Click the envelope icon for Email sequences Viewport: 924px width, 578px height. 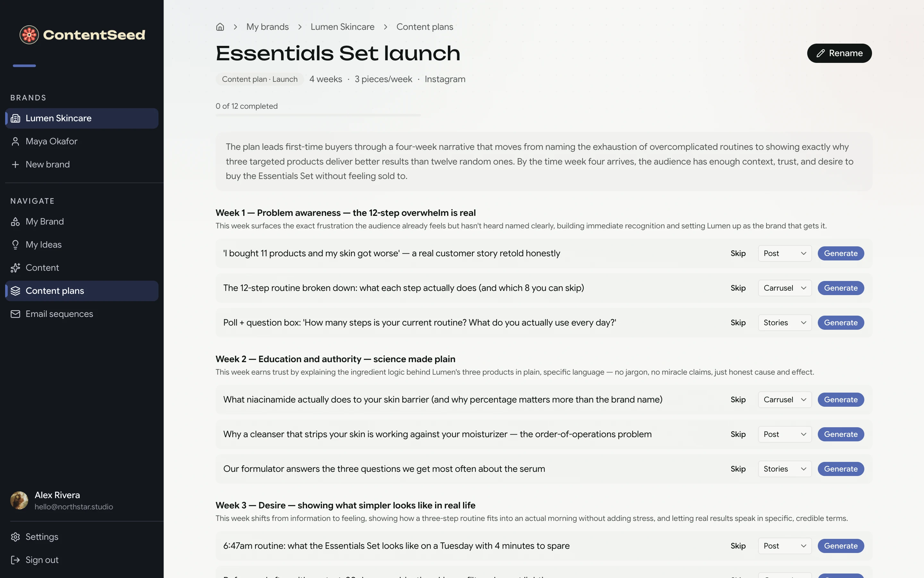(x=15, y=314)
